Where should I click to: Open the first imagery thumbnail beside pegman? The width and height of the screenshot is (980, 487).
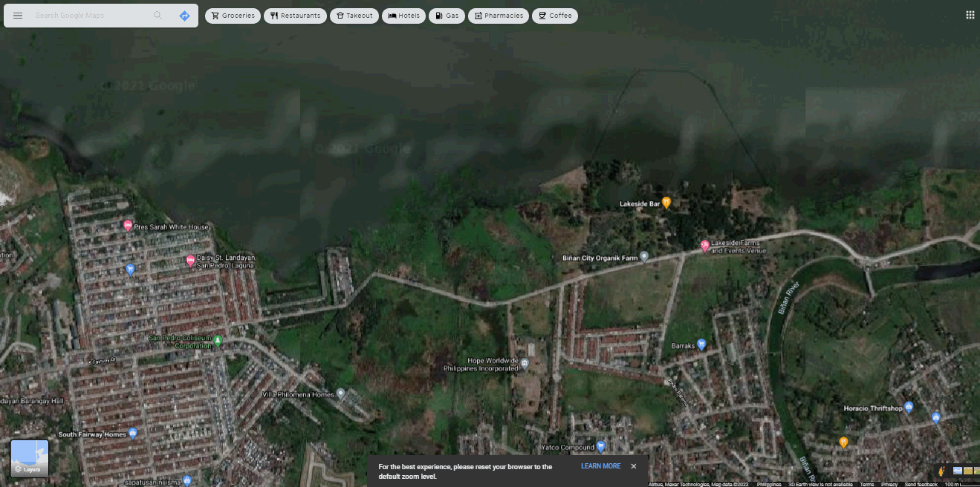tap(958, 471)
